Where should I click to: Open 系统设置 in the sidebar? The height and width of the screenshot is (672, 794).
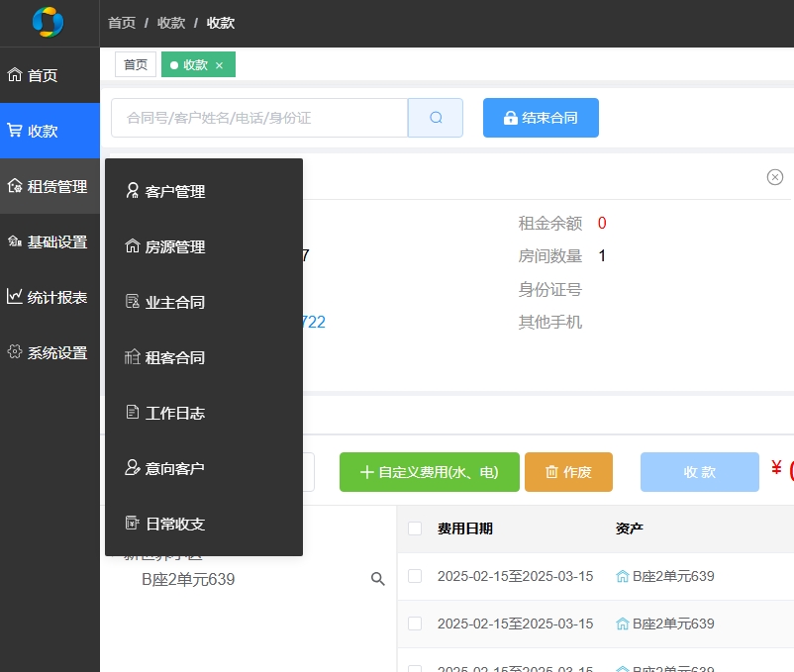[x=50, y=352]
